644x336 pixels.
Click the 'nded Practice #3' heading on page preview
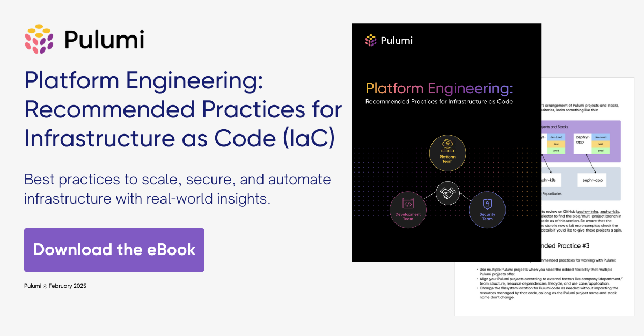point(566,245)
